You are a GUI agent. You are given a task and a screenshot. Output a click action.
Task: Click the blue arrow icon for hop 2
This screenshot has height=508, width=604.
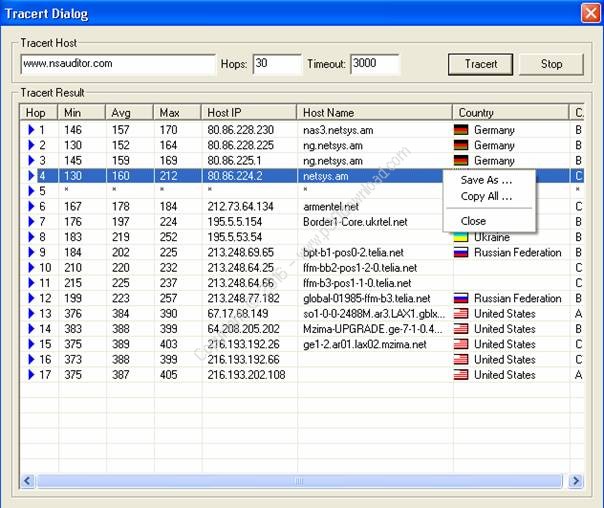[32, 145]
